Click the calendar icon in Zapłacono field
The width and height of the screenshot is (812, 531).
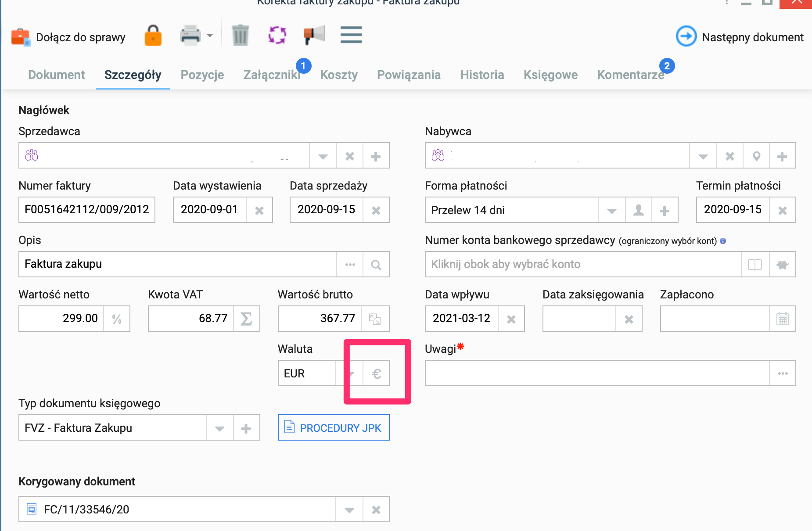[782, 319]
